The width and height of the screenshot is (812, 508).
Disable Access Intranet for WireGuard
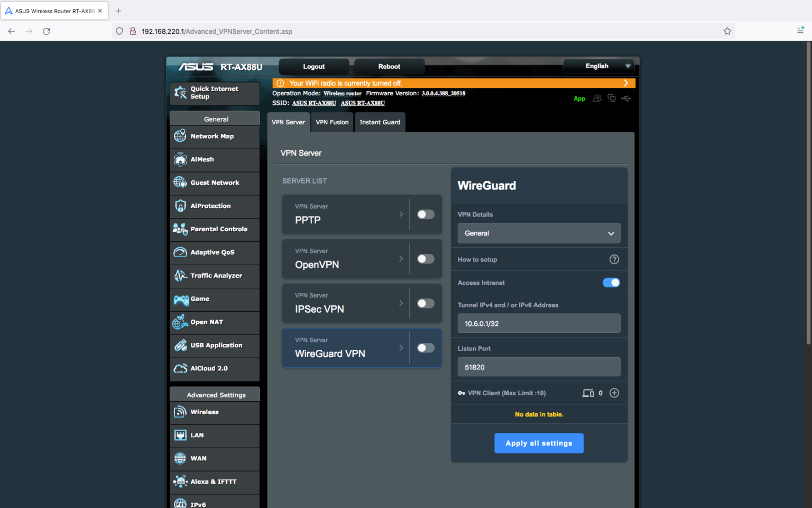pos(611,282)
